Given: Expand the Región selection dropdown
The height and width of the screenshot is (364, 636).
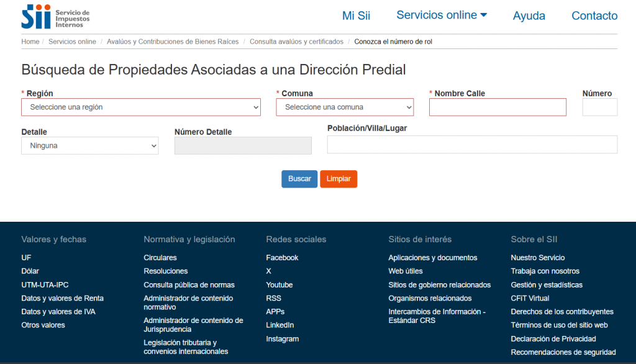Looking at the screenshot, I should 141,107.
